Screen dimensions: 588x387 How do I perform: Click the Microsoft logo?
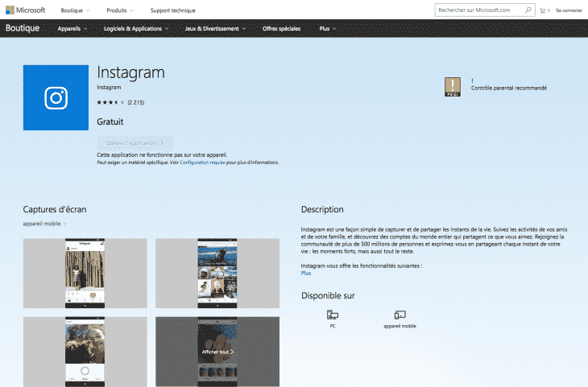[x=25, y=10]
